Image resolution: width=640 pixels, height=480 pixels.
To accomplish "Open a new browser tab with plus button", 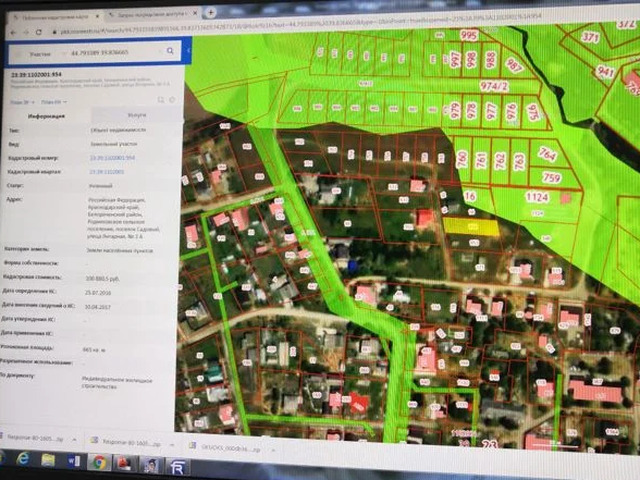I will click(x=210, y=13).
